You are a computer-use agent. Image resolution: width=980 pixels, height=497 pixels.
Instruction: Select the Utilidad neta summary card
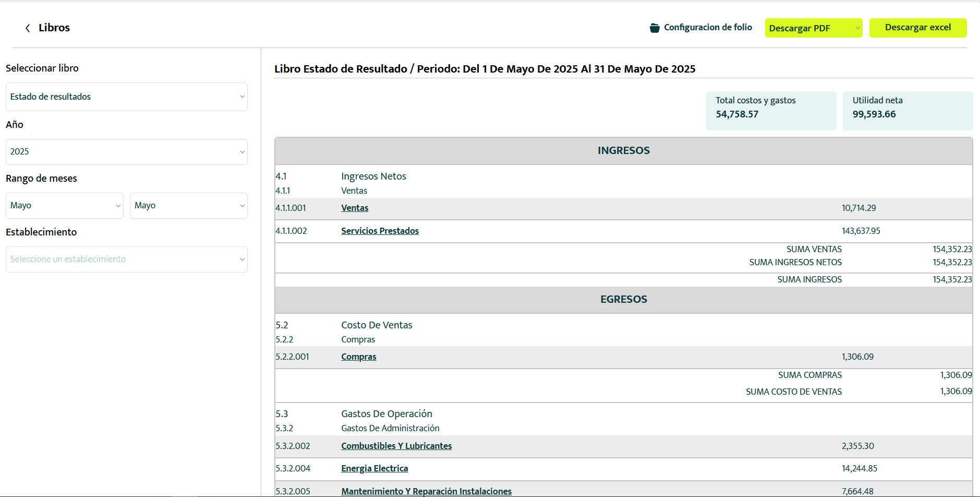point(908,110)
